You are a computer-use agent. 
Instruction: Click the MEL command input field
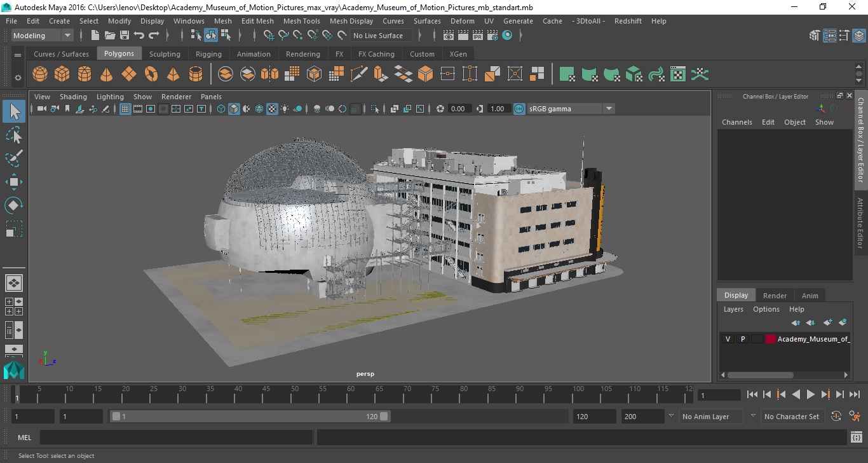pyautogui.click(x=176, y=438)
